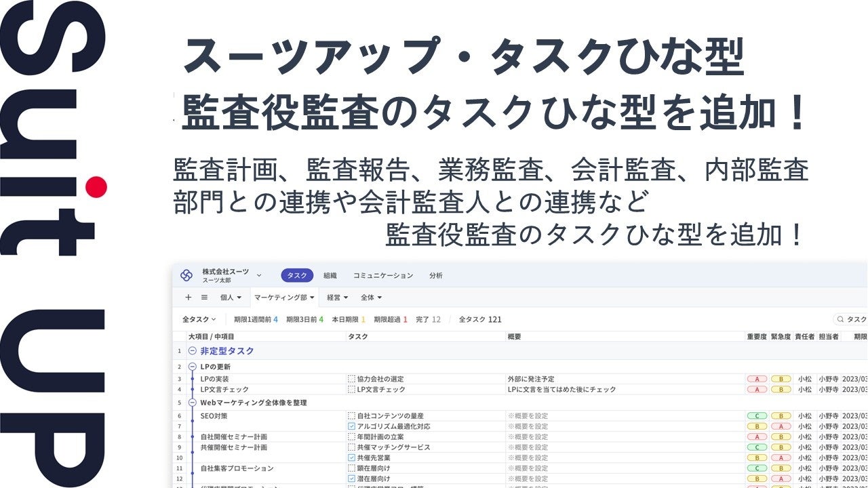Open the コミュニケーション tab
This screenshot has height=488, width=868.
(x=383, y=276)
